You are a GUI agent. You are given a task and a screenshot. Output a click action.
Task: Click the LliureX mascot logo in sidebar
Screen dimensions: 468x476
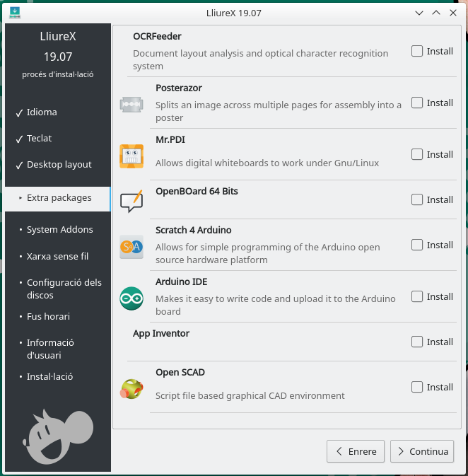tap(58, 437)
